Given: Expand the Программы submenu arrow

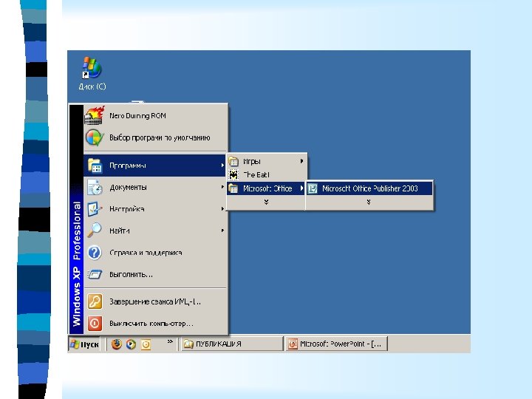Looking at the screenshot, I should [x=222, y=166].
